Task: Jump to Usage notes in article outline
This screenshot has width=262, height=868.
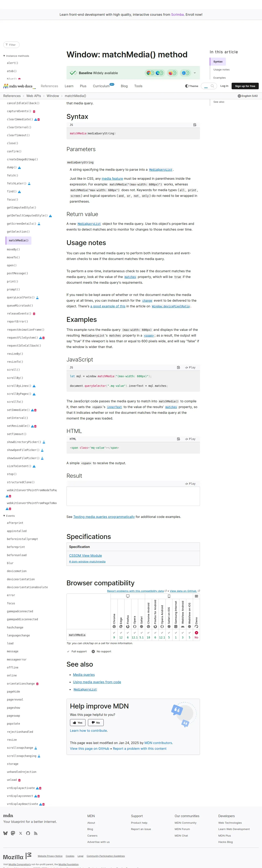Action: pyautogui.click(x=221, y=69)
